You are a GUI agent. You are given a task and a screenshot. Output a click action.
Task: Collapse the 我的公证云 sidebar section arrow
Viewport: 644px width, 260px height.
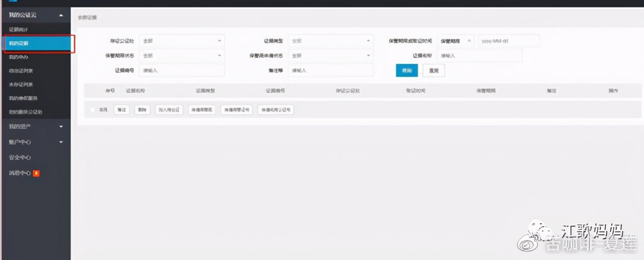tap(61, 16)
